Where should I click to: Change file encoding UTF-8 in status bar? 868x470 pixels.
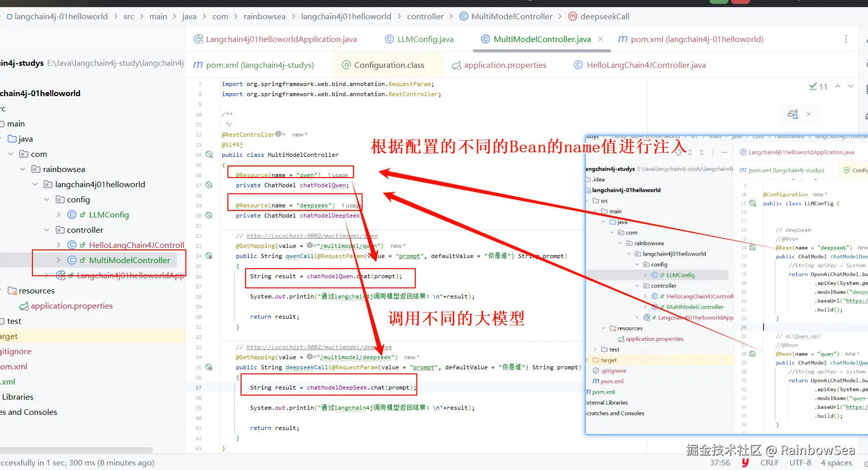click(x=800, y=462)
